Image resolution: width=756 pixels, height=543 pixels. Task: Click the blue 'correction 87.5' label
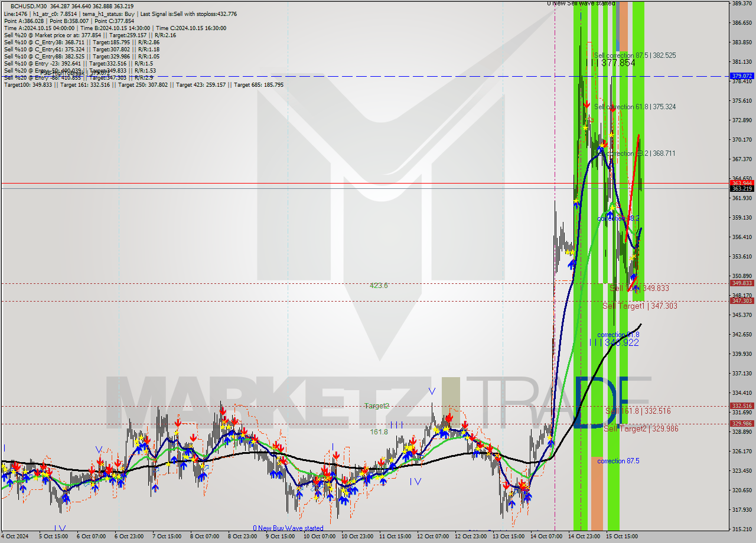[618, 461]
